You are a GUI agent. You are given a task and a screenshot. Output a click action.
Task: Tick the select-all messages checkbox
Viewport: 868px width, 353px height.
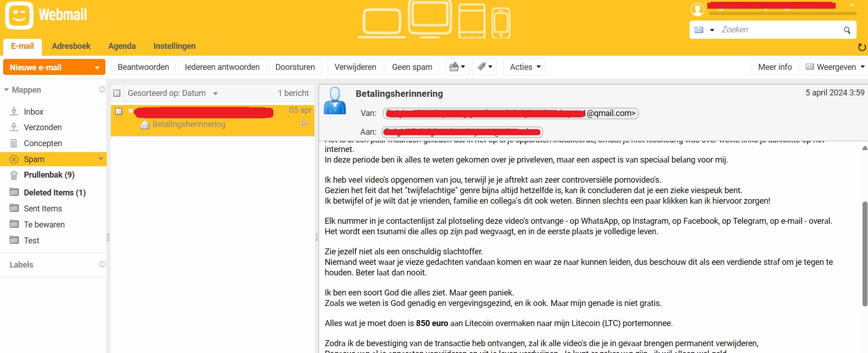tap(117, 93)
